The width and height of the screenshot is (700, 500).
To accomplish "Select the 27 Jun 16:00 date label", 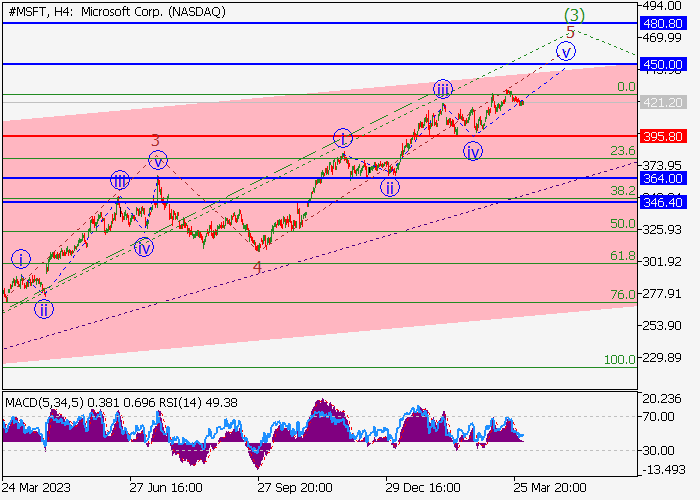I will 166,487.
